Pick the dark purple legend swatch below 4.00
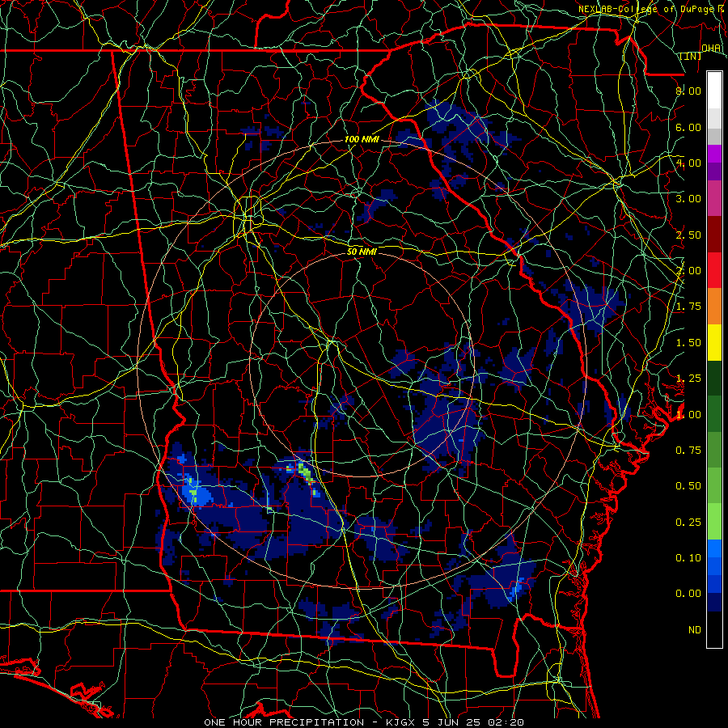This screenshot has width=728, height=728. [714, 171]
